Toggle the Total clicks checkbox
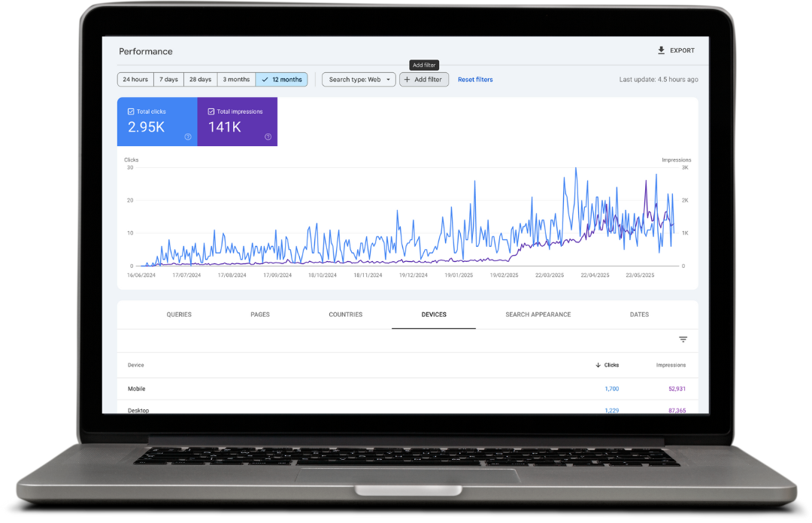This screenshot has height=523, width=812. click(131, 111)
